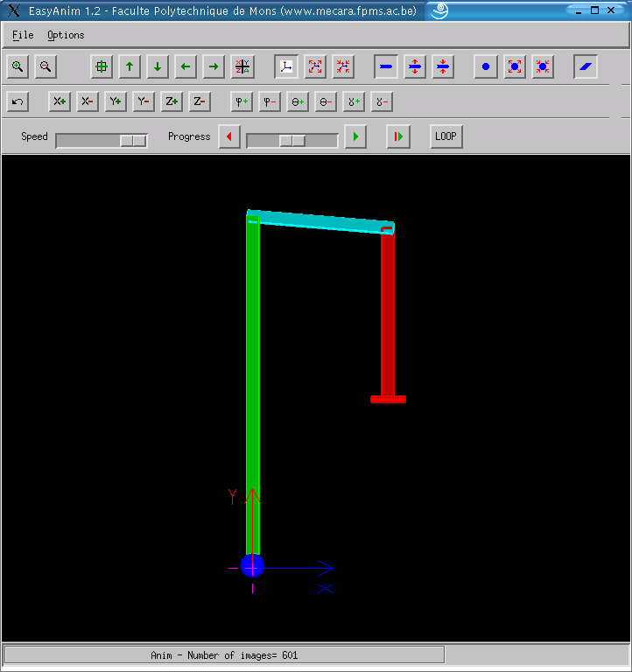
Task: Pan view down with green down arrow
Action: coord(158,66)
